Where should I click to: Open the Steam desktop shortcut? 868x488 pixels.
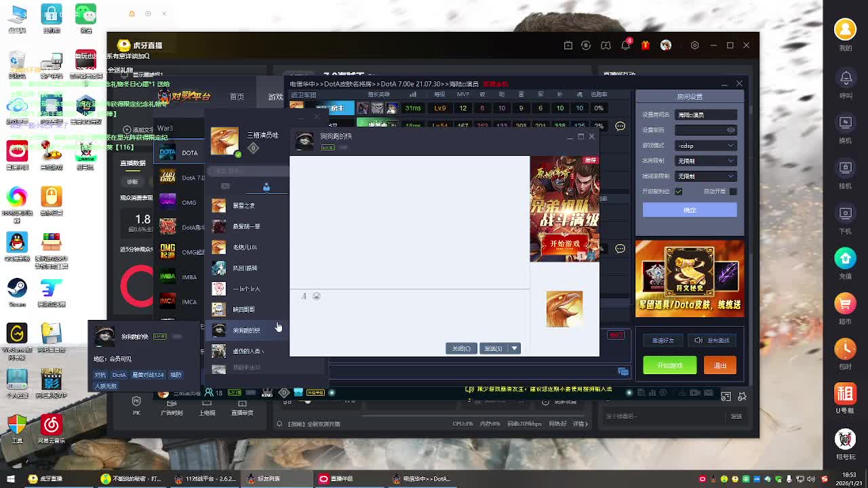(17, 289)
